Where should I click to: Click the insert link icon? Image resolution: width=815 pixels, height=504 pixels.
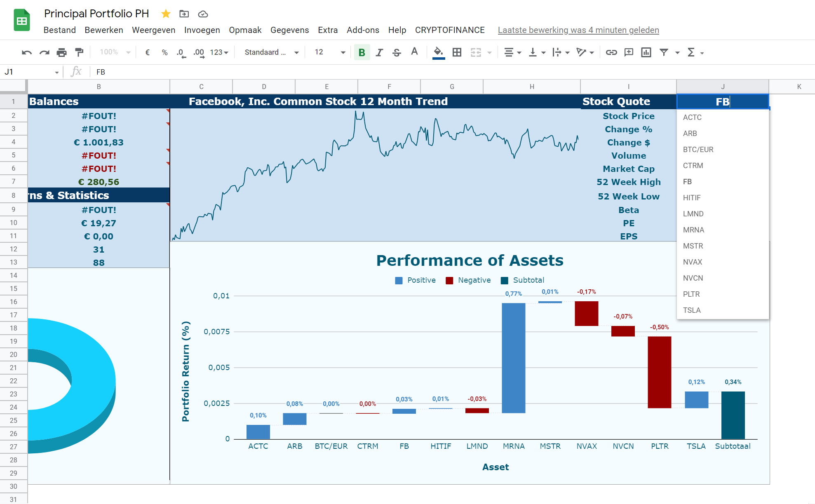[x=611, y=52]
